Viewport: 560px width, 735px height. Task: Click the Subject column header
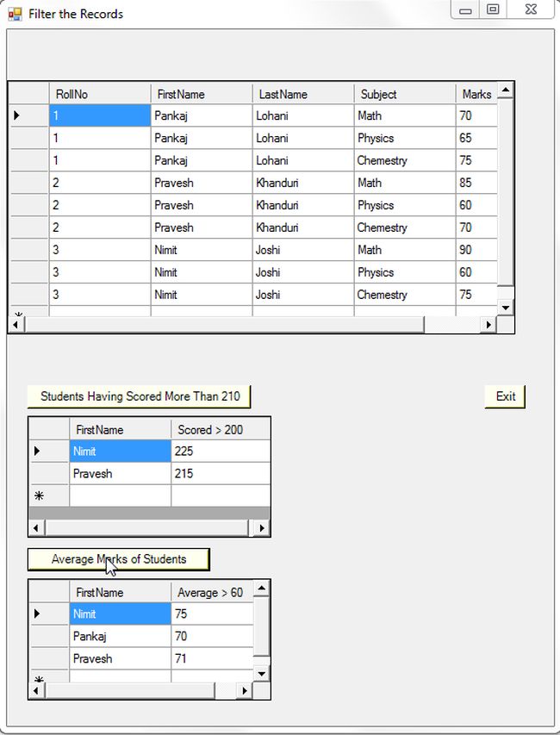click(x=404, y=94)
